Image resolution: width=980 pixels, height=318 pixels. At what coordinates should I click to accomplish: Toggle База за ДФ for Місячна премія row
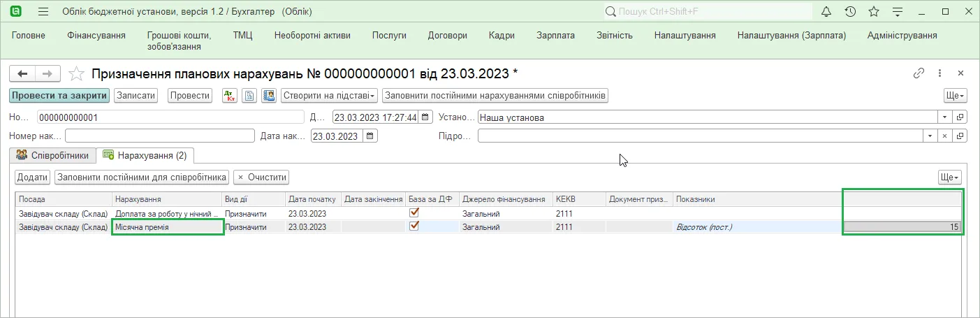tap(414, 226)
